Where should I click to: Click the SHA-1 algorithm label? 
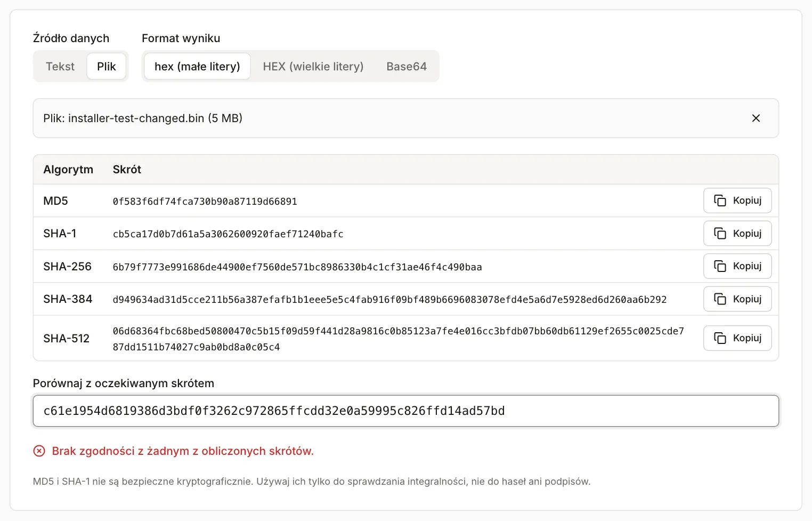(x=60, y=234)
